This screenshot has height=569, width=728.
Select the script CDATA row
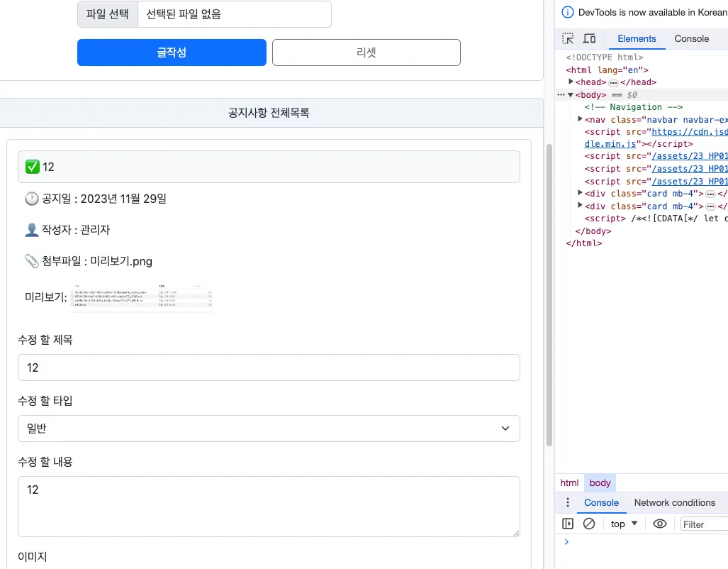656,219
